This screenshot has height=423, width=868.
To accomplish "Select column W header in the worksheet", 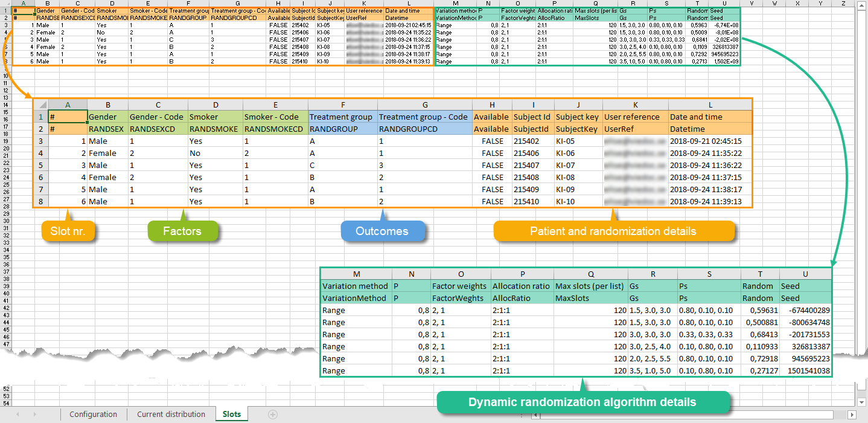I will pyautogui.click(x=776, y=3).
